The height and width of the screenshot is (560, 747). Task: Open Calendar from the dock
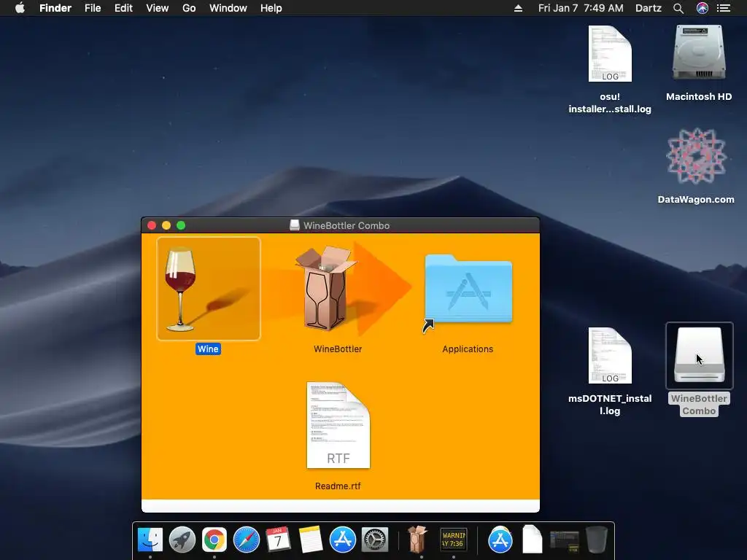(278, 540)
